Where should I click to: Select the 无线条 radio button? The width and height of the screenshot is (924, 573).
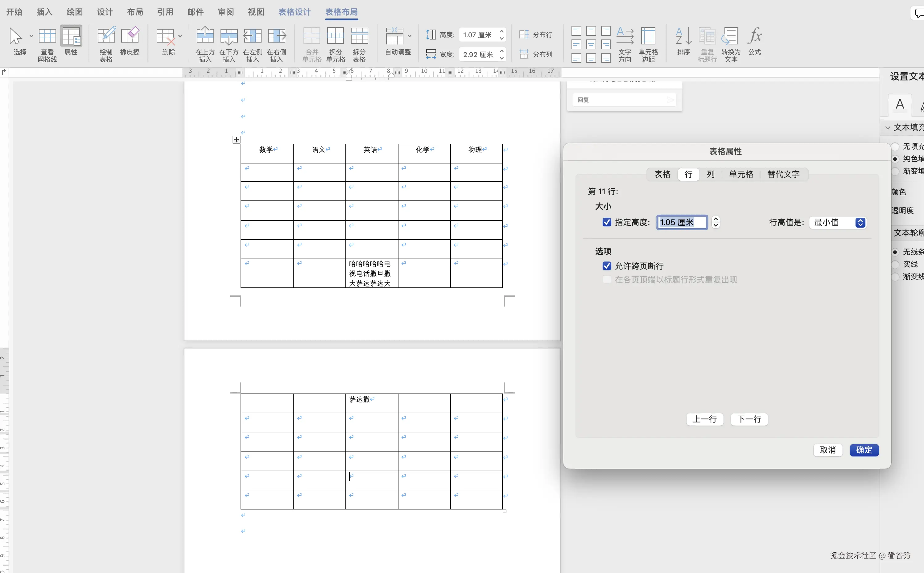pyautogui.click(x=895, y=252)
